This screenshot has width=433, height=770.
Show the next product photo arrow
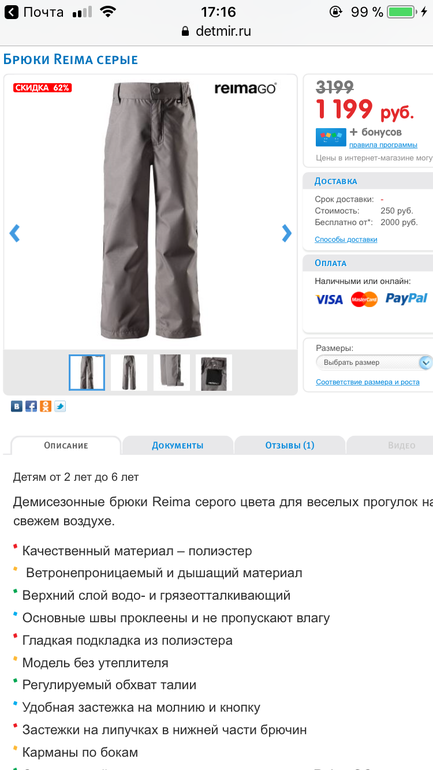point(287,233)
